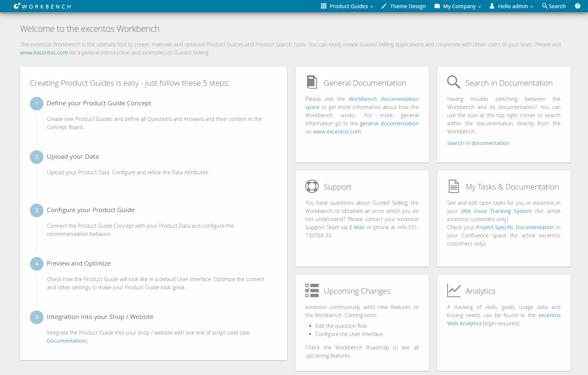Open the Documentation link in step 5
Image resolution: width=588 pixels, height=375 pixels.
66,341
